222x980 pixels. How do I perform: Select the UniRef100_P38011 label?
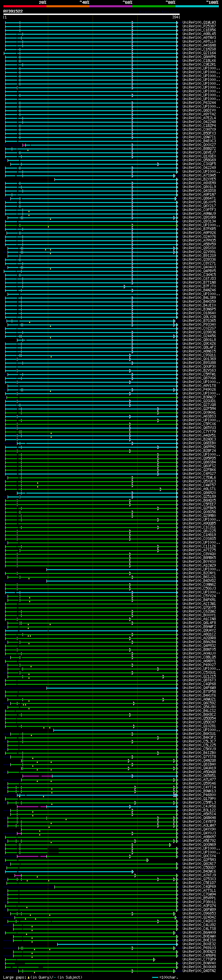click(199, 902)
